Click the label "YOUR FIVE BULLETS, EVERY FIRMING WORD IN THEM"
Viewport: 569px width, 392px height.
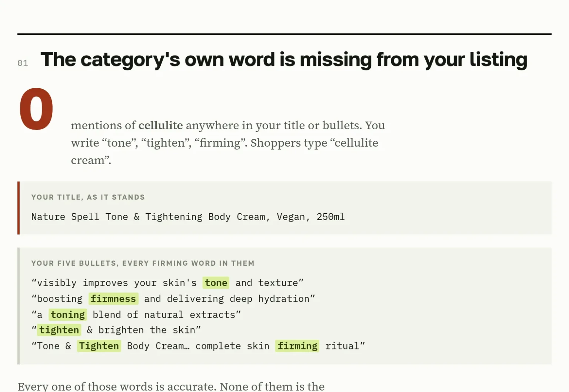coord(143,263)
